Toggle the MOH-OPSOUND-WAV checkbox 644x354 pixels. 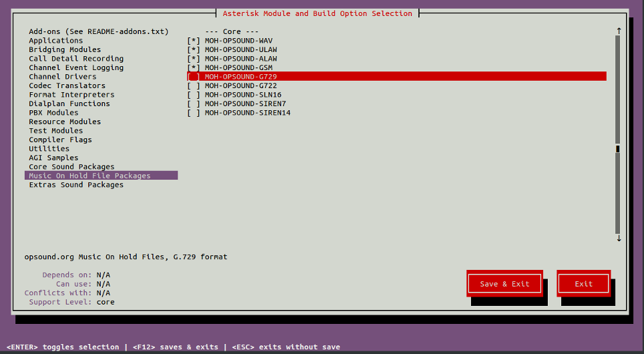194,41
